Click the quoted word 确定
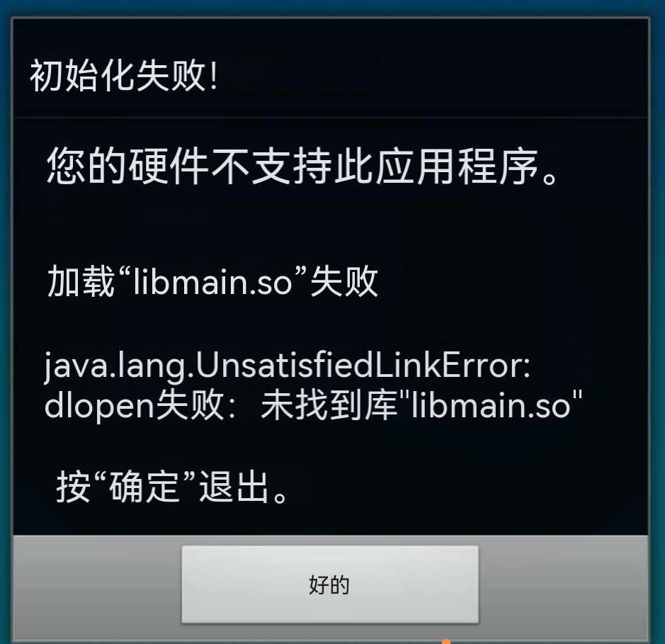 click(x=144, y=487)
